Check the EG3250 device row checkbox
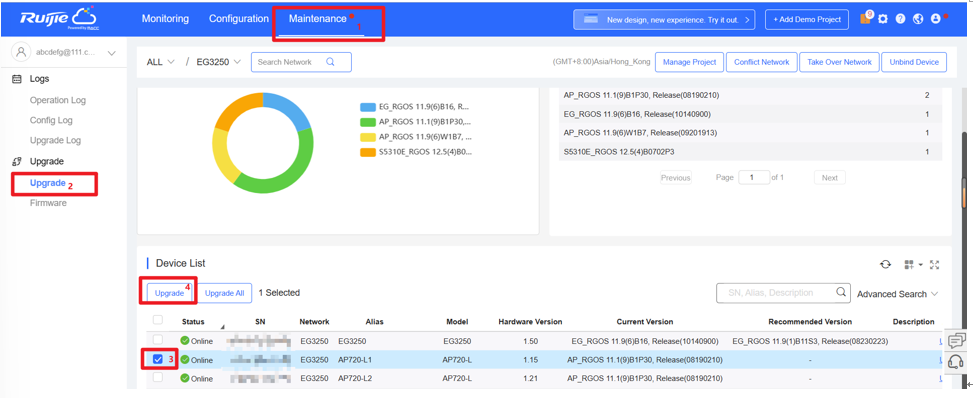 (x=158, y=340)
